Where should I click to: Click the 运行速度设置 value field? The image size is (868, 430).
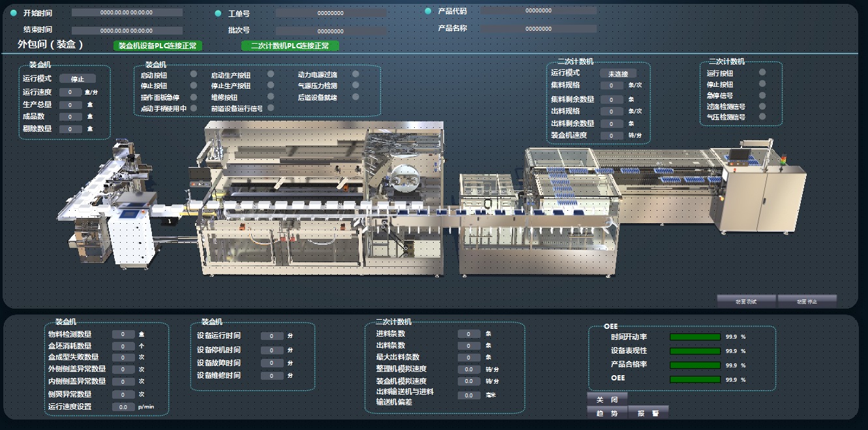coord(123,407)
